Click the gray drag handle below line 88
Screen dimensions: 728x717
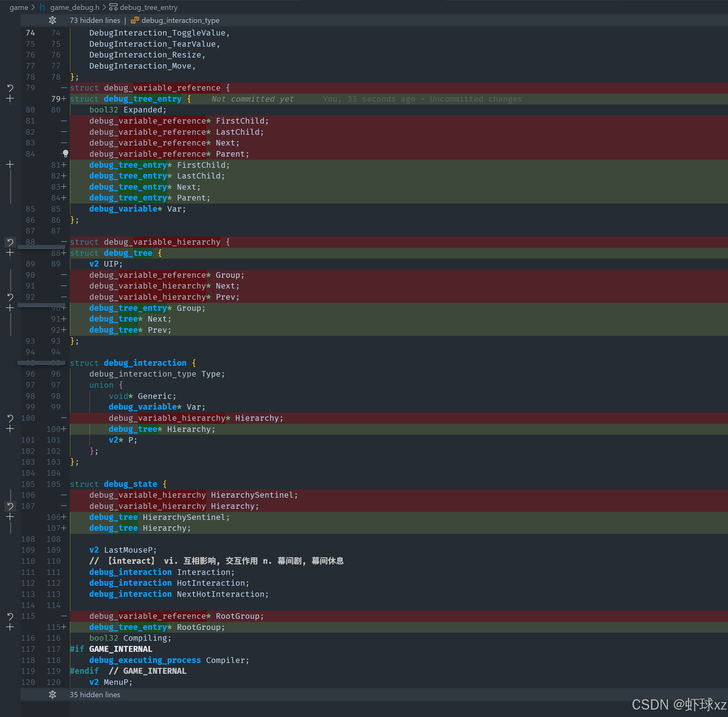[41, 247]
